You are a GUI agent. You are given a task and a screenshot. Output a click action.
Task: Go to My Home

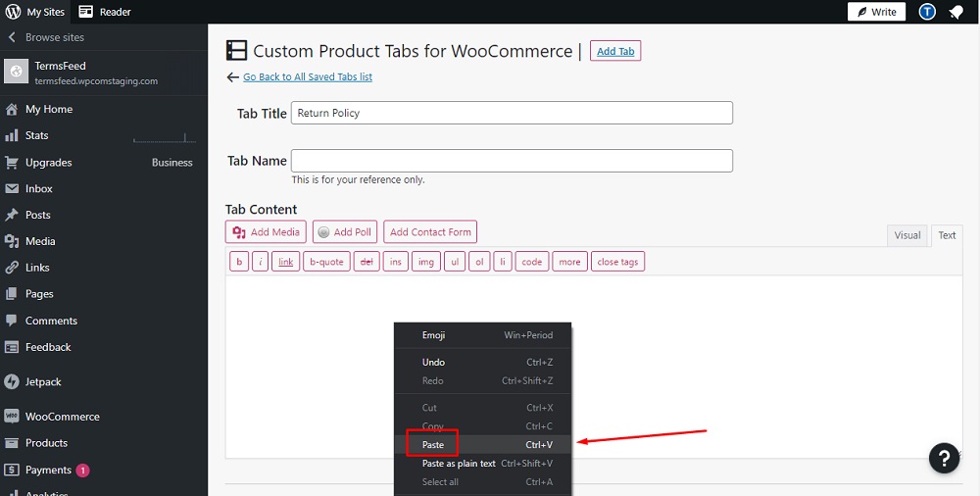(49, 109)
